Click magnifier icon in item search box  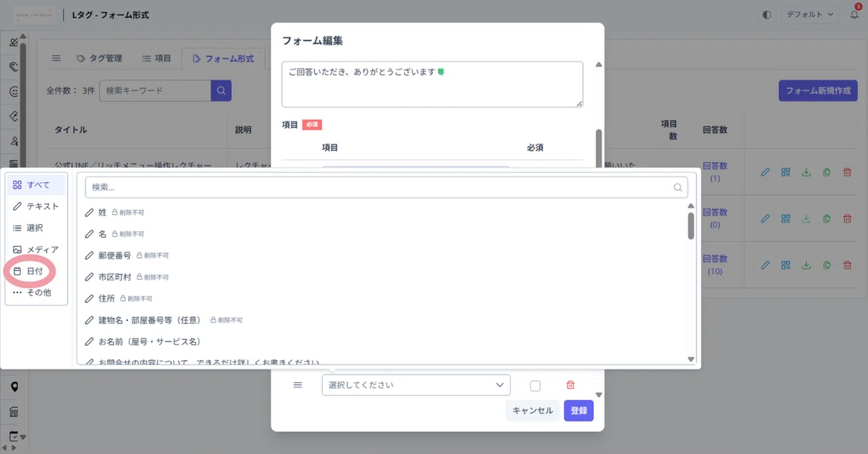click(x=678, y=187)
